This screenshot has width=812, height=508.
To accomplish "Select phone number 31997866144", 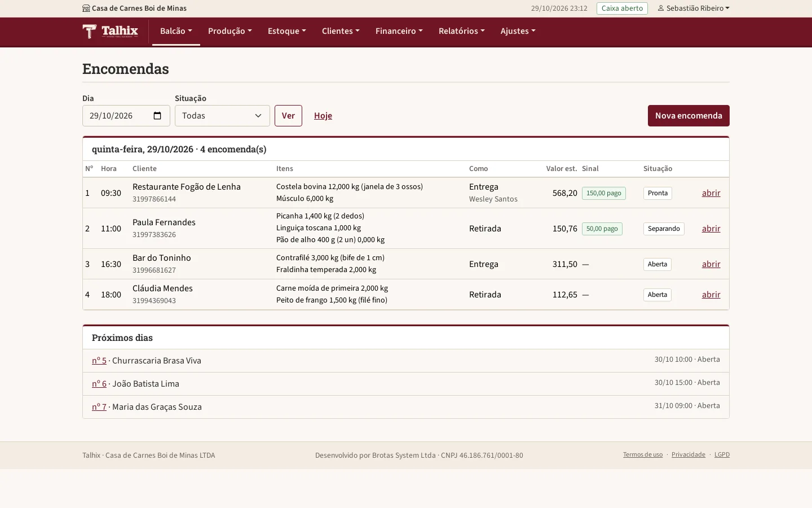I will pyautogui.click(x=154, y=199).
